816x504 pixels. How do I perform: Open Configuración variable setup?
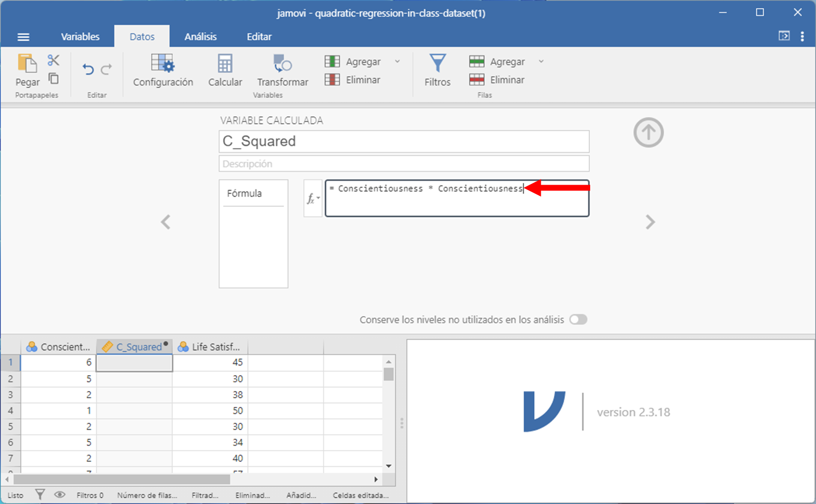pyautogui.click(x=163, y=70)
